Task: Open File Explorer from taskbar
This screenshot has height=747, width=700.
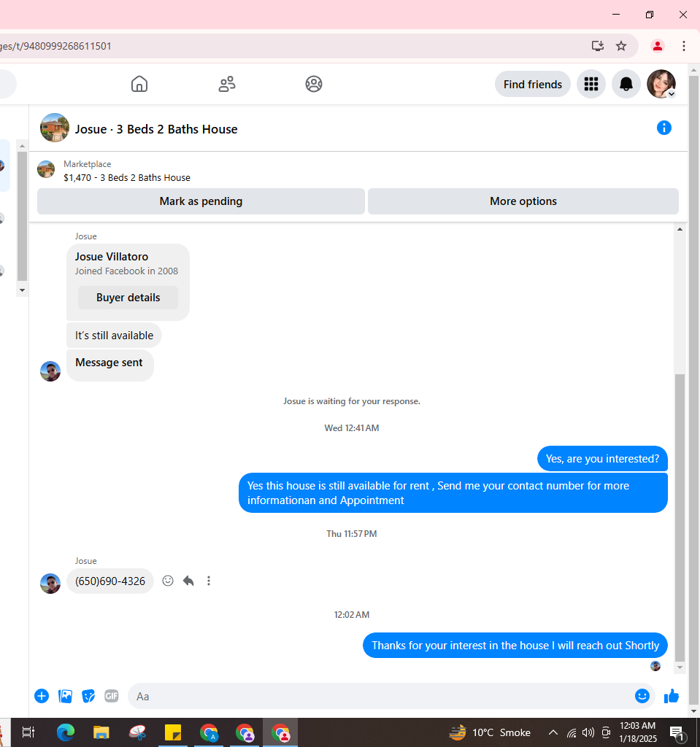Action: pyautogui.click(x=101, y=732)
